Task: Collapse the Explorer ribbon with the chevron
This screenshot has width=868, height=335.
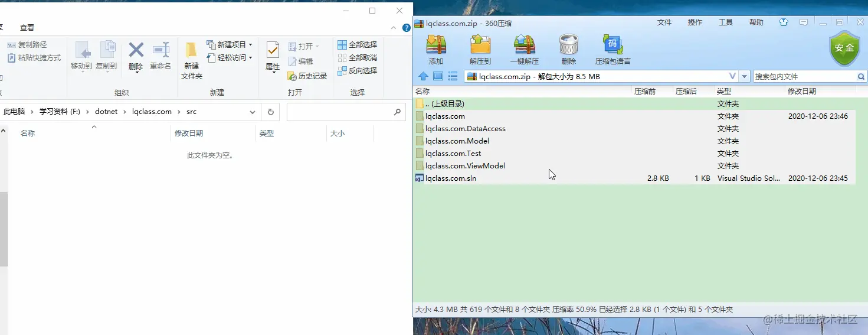Action: point(394,28)
